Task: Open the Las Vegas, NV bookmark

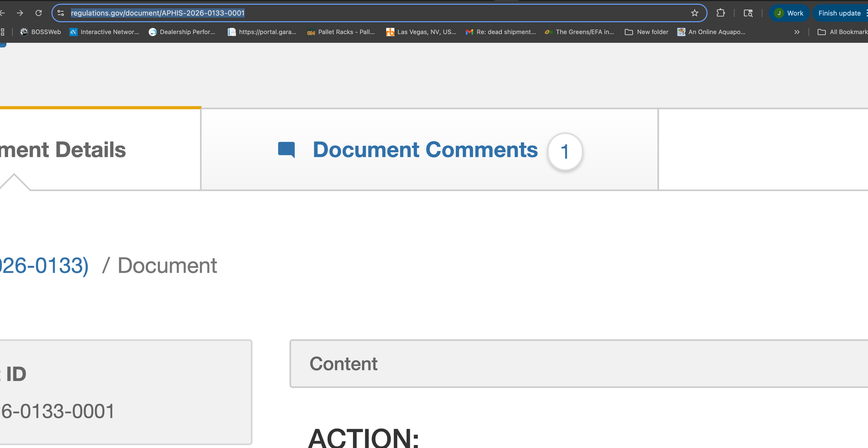Action: point(421,32)
